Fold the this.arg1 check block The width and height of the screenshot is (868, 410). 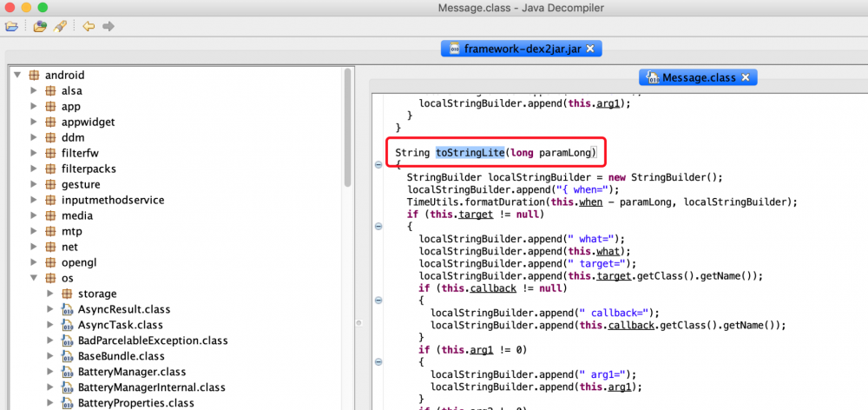378,362
